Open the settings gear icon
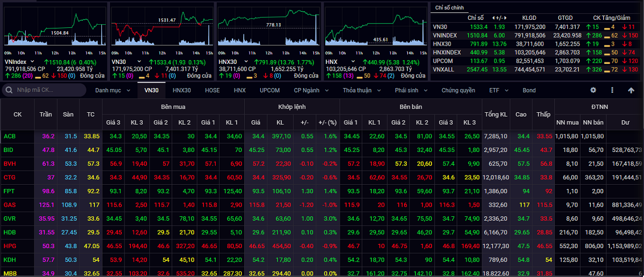Viewport: 644px width, 277px height. point(593,90)
